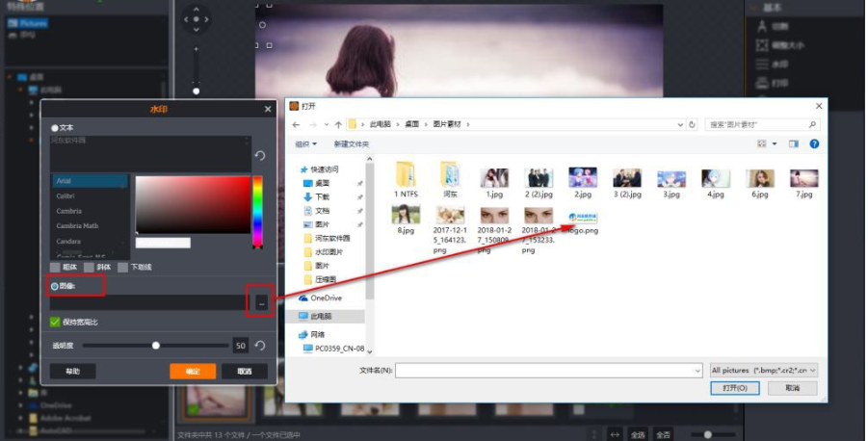Uncheck 保持宽高比 keep aspect ratio
This screenshot has height=441, width=868.
click(55, 322)
